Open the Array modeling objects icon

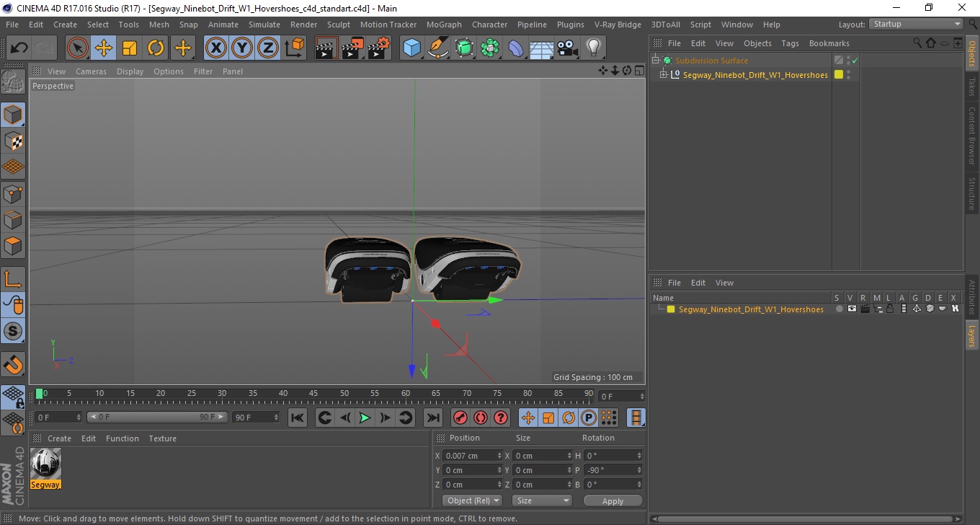coord(490,48)
